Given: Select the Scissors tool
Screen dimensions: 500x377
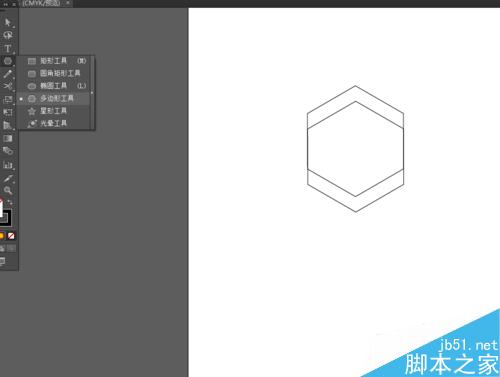Looking at the screenshot, I should (x=8, y=86).
